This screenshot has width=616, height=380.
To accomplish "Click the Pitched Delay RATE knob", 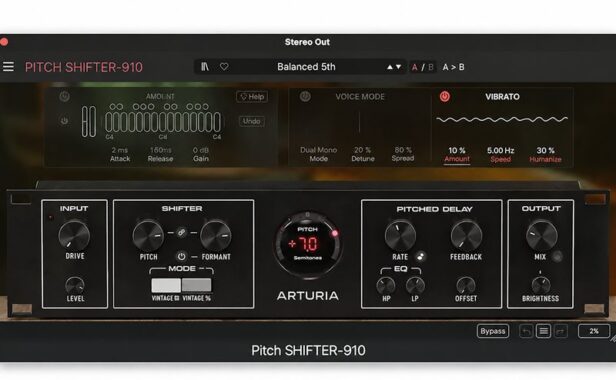I will 400,235.
